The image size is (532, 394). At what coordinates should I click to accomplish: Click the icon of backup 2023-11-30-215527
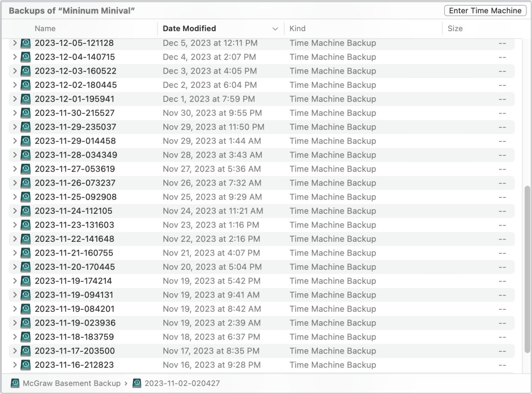[x=26, y=113]
